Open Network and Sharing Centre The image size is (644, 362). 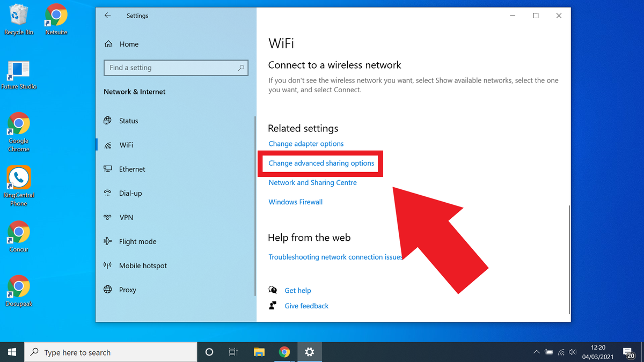pos(312,182)
